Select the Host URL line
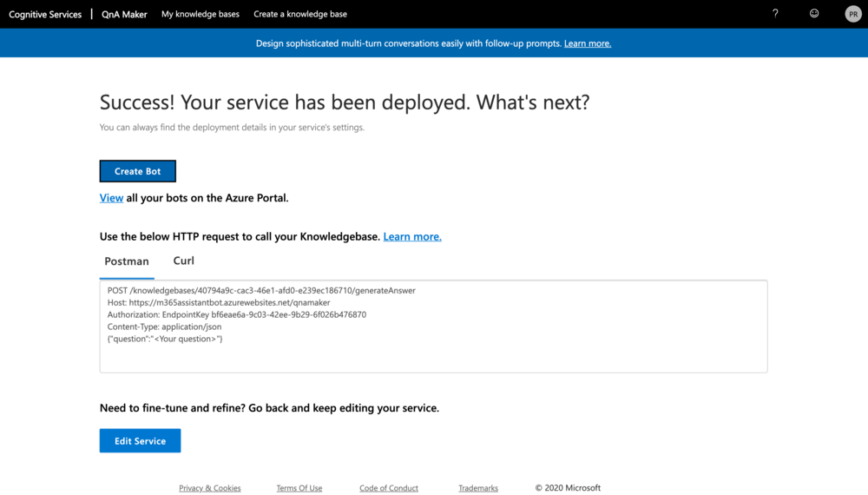The width and height of the screenshot is (868, 495). click(219, 302)
